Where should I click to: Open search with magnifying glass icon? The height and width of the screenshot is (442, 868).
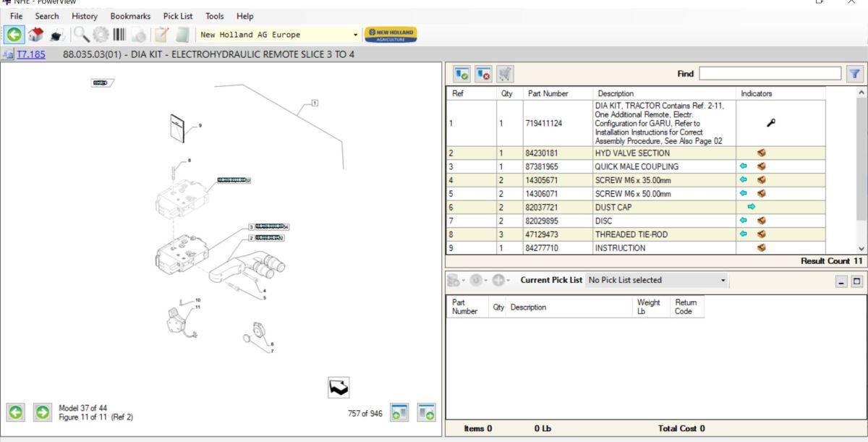tap(82, 34)
